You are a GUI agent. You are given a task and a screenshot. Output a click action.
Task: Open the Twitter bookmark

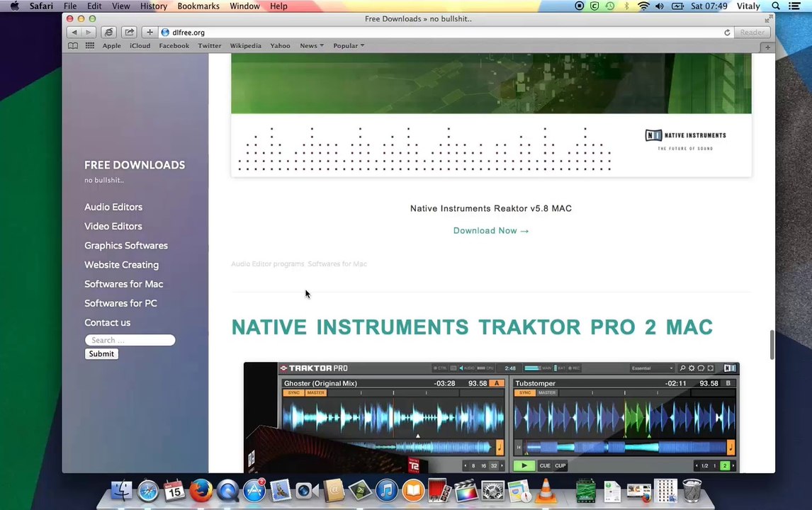coord(209,45)
